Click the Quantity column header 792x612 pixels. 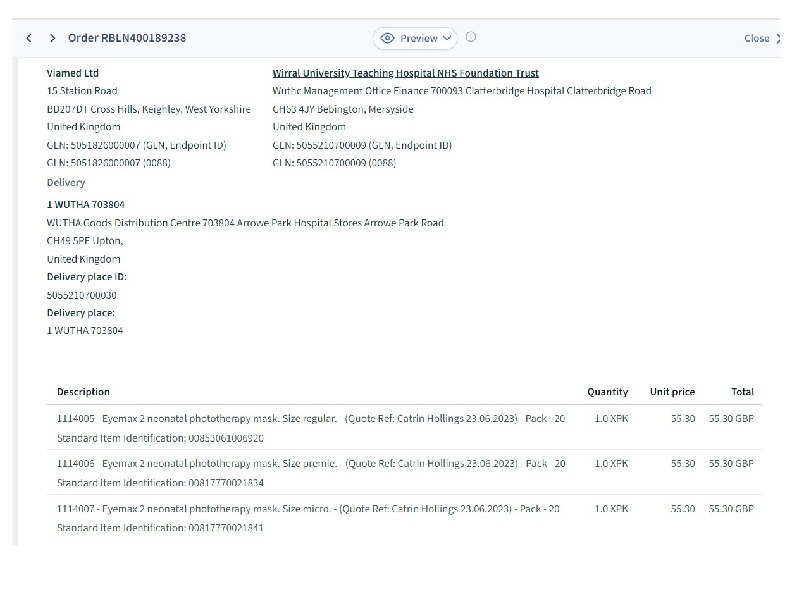tap(607, 392)
